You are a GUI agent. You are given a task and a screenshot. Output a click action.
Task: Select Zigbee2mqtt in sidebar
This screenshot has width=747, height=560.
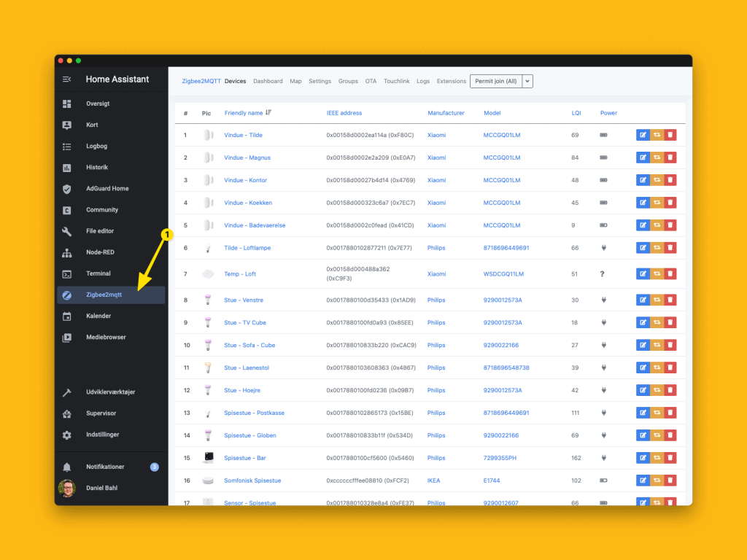111,295
